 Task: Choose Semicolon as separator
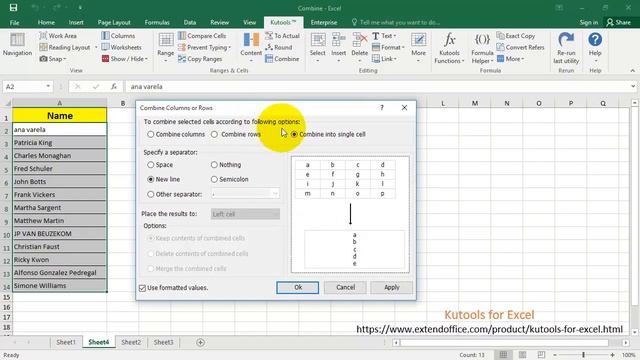coord(229,179)
